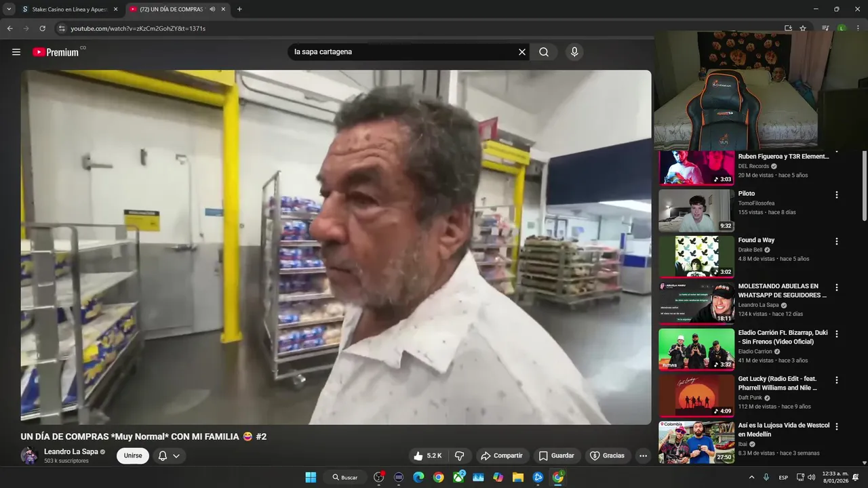Switch to the Stake Casino tab
Screen dimensions: 868x488
pyautogui.click(x=69, y=9)
